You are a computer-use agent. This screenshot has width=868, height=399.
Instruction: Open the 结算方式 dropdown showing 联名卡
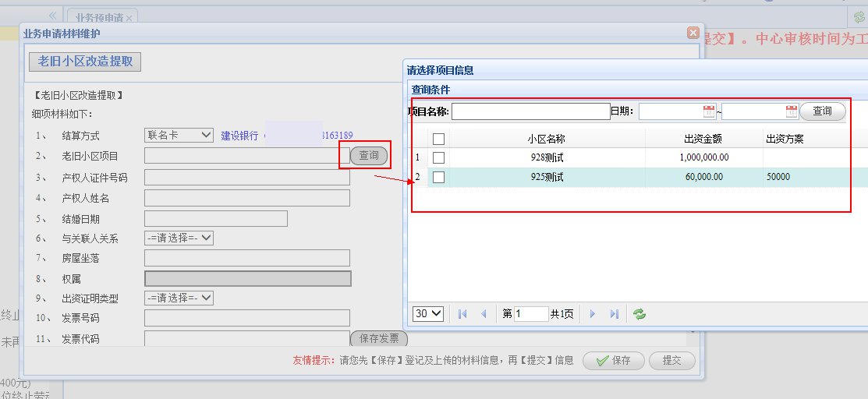179,135
